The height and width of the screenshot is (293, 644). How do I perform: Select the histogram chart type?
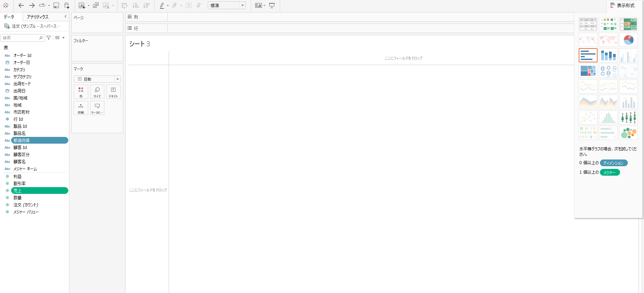608,117
